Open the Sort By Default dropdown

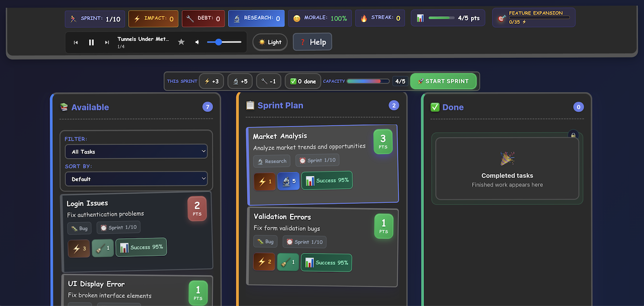pyautogui.click(x=136, y=179)
